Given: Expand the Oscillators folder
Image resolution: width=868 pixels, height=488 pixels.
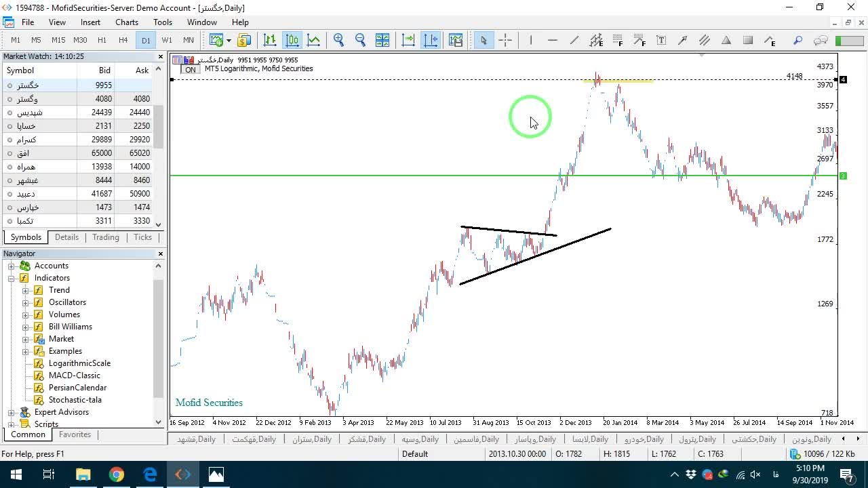Looking at the screenshot, I should [x=26, y=302].
